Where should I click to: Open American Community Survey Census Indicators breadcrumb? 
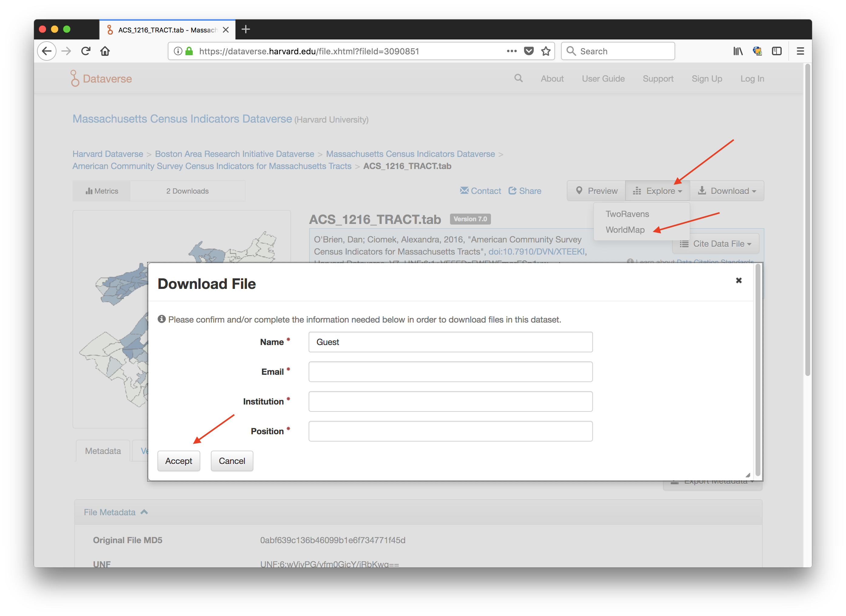pos(212,166)
